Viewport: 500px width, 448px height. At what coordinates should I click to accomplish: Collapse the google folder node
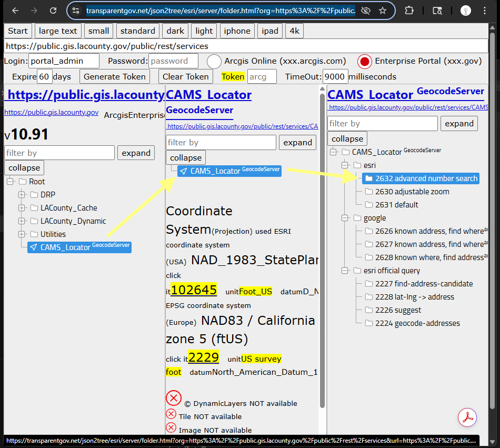pyautogui.click(x=345, y=218)
